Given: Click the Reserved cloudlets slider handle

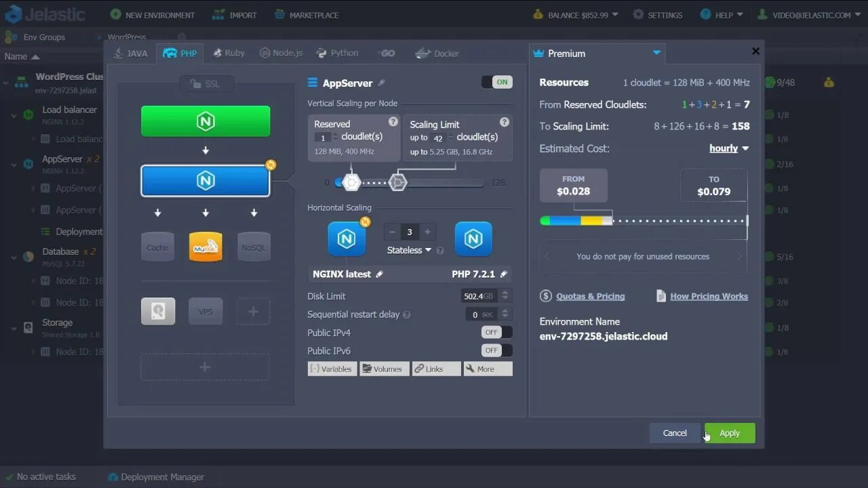Looking at the screenshot, I should pos(351,182).
